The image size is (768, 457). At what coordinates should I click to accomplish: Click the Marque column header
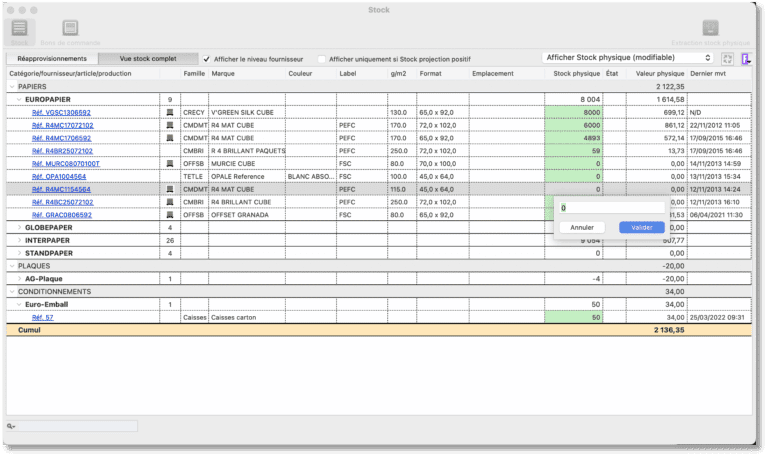point(223,73)
